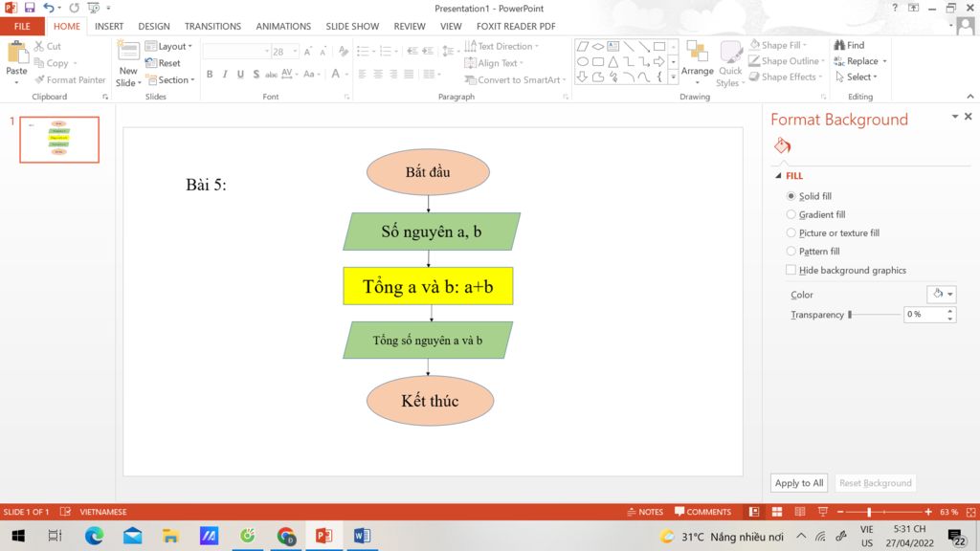Switch to the INSERT tab
This screenshot has height=551, width=980.
pyautogui.click(x=109, y=26)
